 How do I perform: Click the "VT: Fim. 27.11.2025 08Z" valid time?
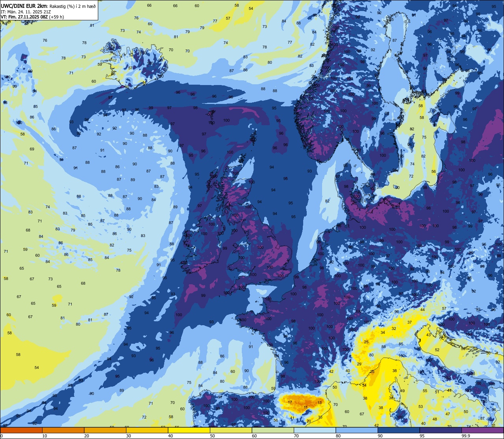pos(24,17)
